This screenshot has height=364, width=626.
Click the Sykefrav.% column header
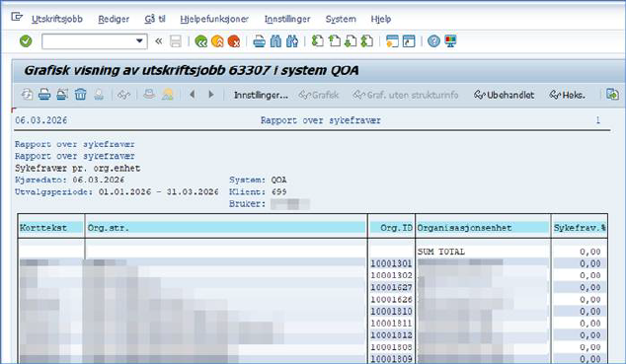click(580, 228)
